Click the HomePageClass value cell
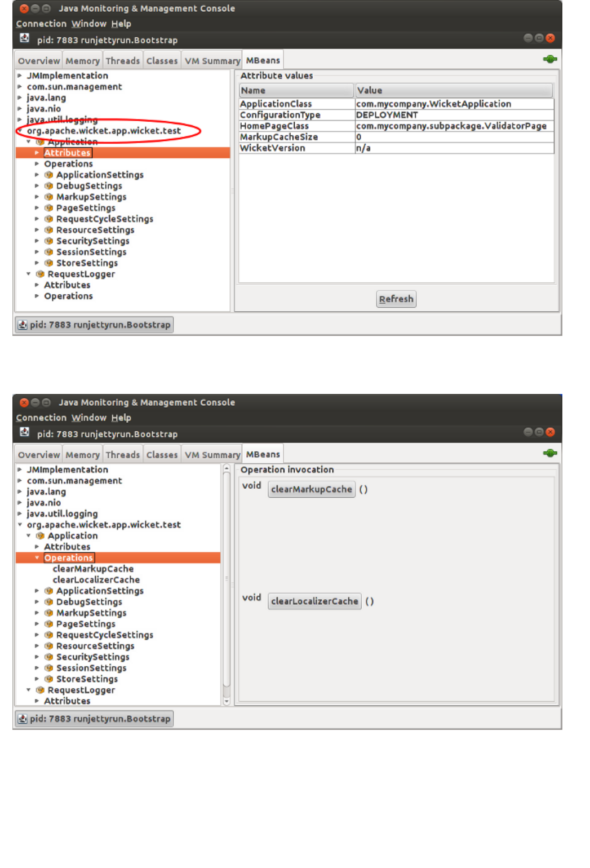Viewport: 590px width, 868px height. [454, 126]
